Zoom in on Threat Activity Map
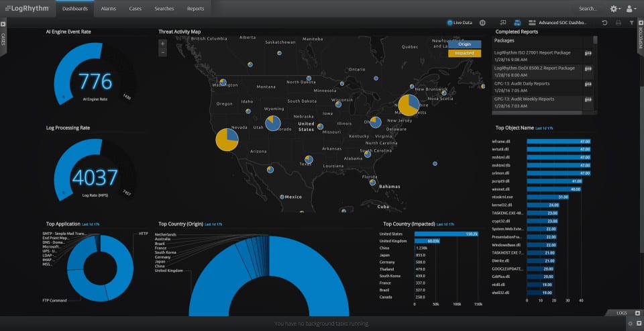The image size is (644, 331). point(163,43)
